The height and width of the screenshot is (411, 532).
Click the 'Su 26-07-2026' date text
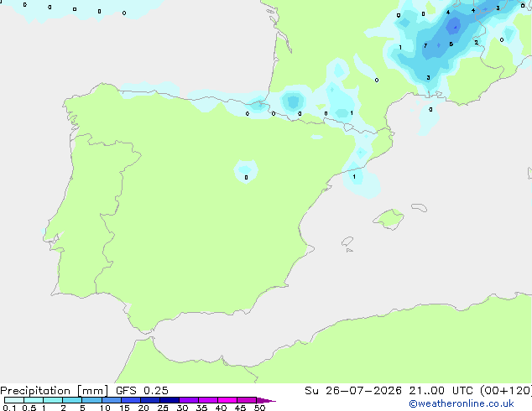click(x=353, y=391)
